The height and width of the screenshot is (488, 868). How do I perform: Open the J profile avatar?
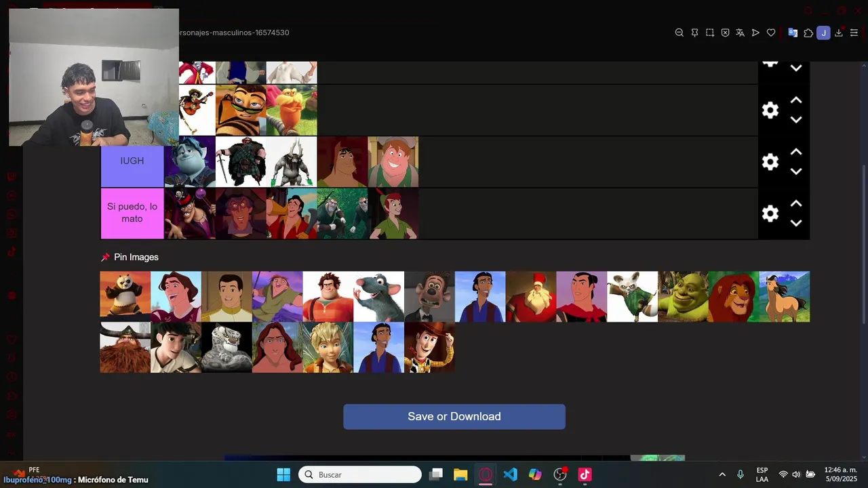tap(823, 33)
